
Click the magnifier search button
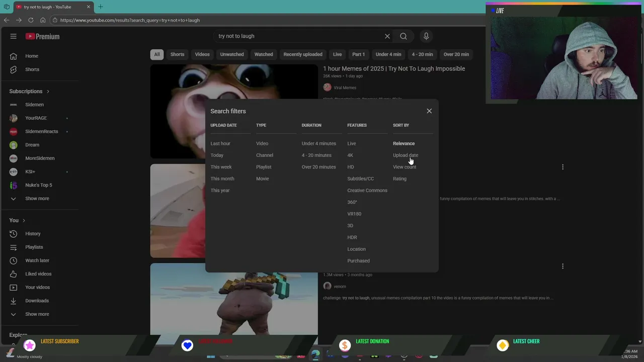(x=404, y=36)
